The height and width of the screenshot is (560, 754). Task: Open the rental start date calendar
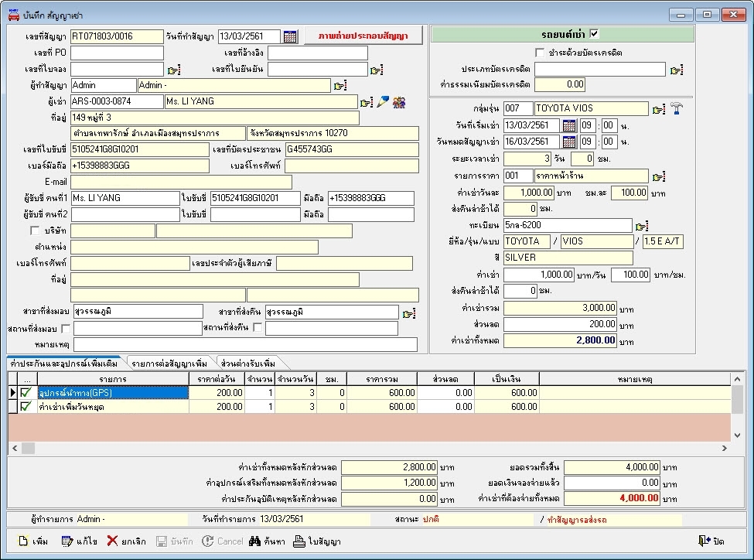point(569,126)
